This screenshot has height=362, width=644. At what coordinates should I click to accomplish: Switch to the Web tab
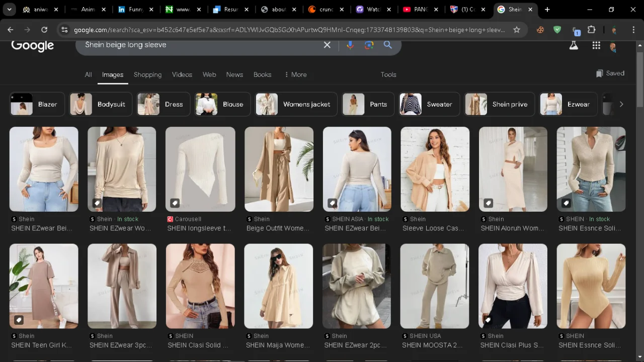point(209,74)
